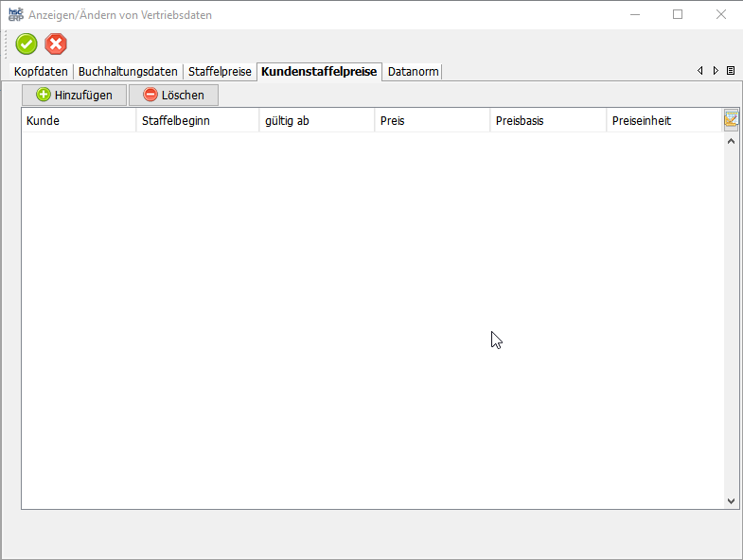Viewport: 743px width, 560px height.
Task: Click the Staffelbeginn column header
Action: [197, 121]
